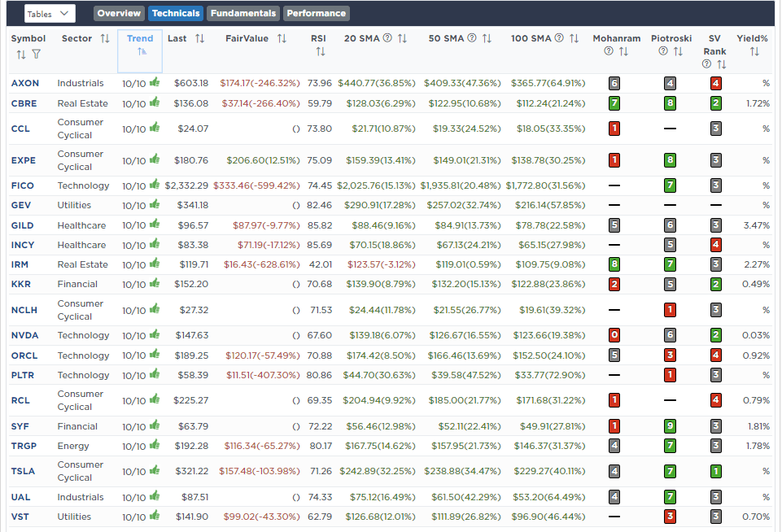Open the CBRE symbol link
Viewport: 782px width, 532px height.
24,103
